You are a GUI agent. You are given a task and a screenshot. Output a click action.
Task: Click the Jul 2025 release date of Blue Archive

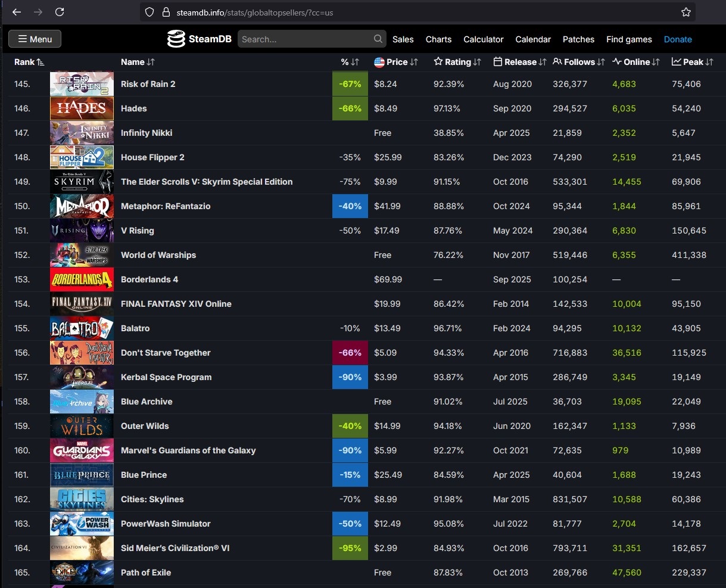coord(510,402)
